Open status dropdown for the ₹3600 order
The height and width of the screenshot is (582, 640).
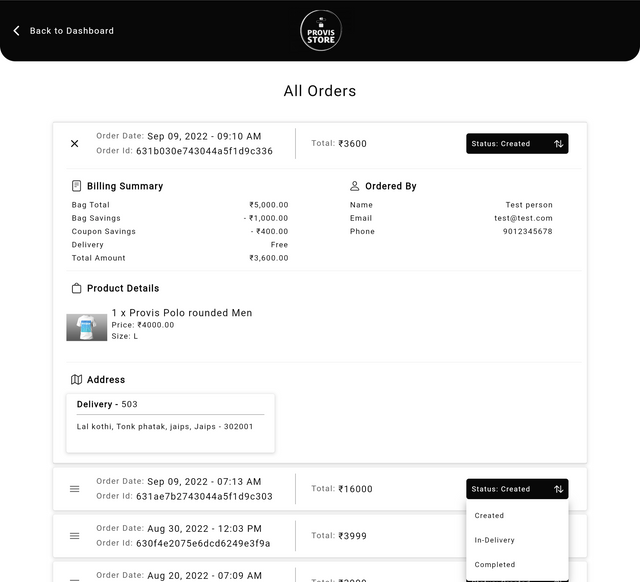pyautogui.click(x=516, y=144)
